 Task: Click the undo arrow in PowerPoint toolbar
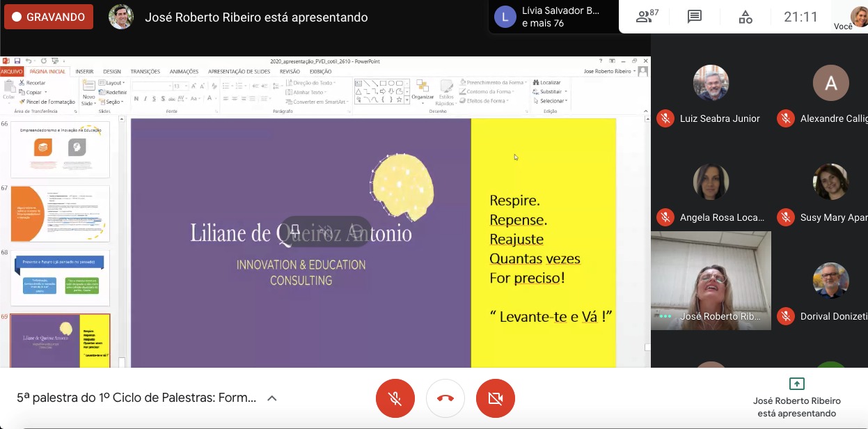pyautogui.click(x=29, y=61)
